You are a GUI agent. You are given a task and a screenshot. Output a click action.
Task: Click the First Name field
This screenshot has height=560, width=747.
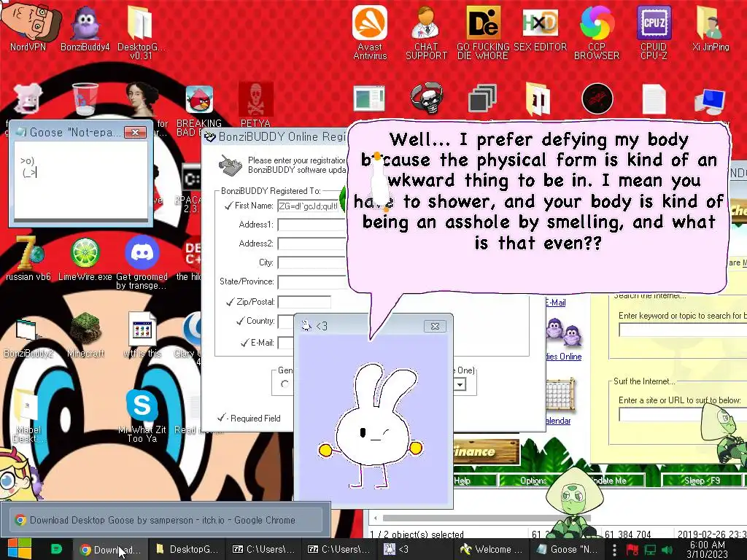pos(309,206)
